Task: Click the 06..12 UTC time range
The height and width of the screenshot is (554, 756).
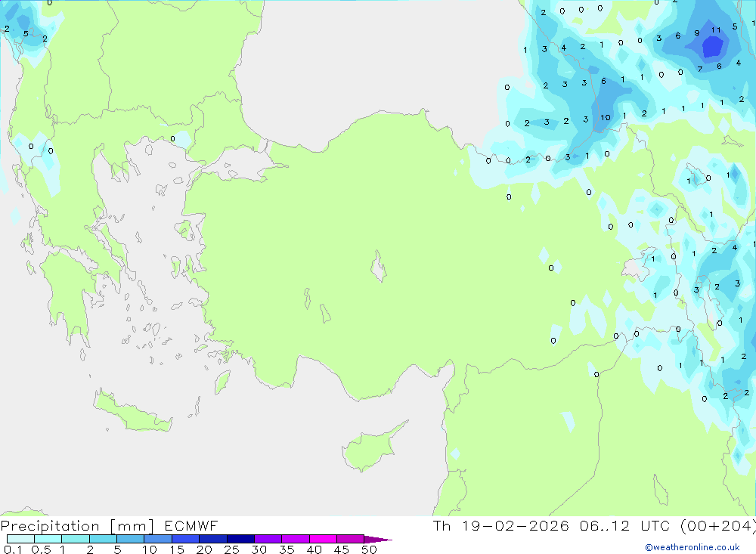Action: 625,525
